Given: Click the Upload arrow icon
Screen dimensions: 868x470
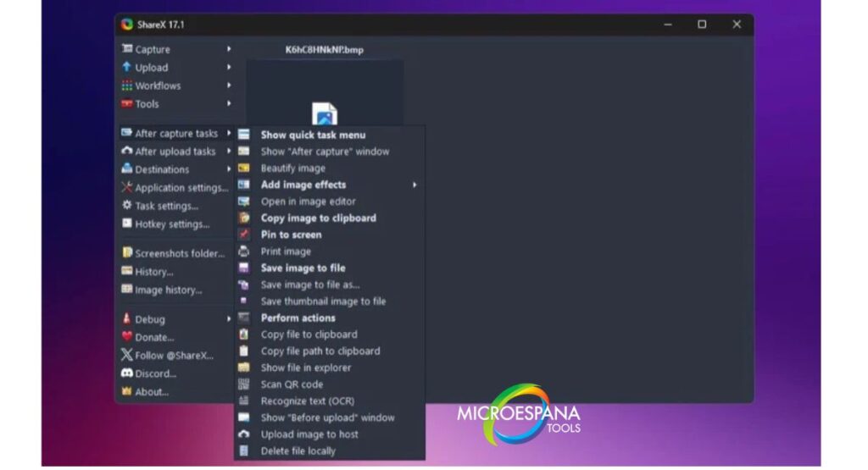Looking at the screenshot, I should [x=127, y=67].
